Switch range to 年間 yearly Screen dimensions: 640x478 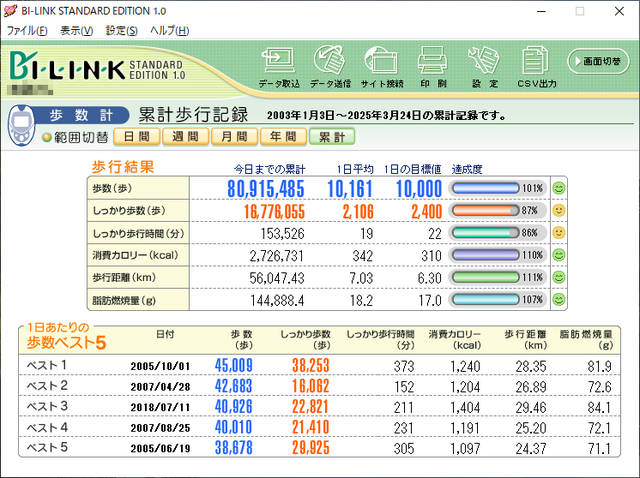pos(283,137)
